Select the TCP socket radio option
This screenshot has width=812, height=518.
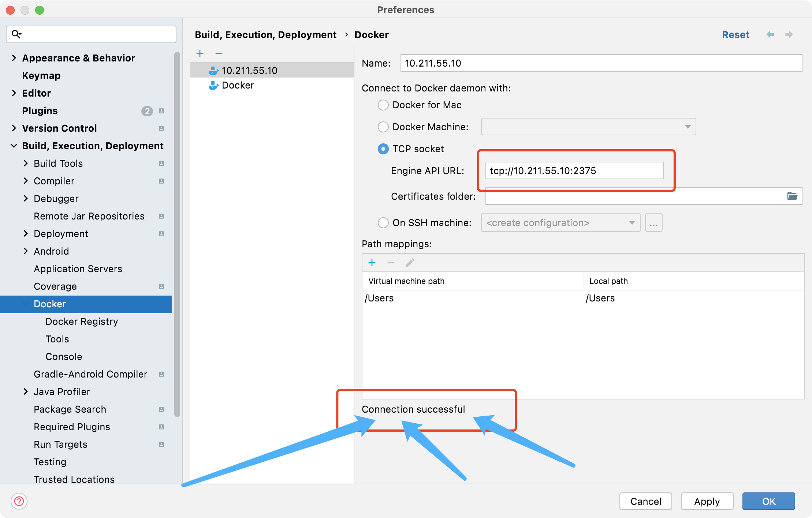383,149
